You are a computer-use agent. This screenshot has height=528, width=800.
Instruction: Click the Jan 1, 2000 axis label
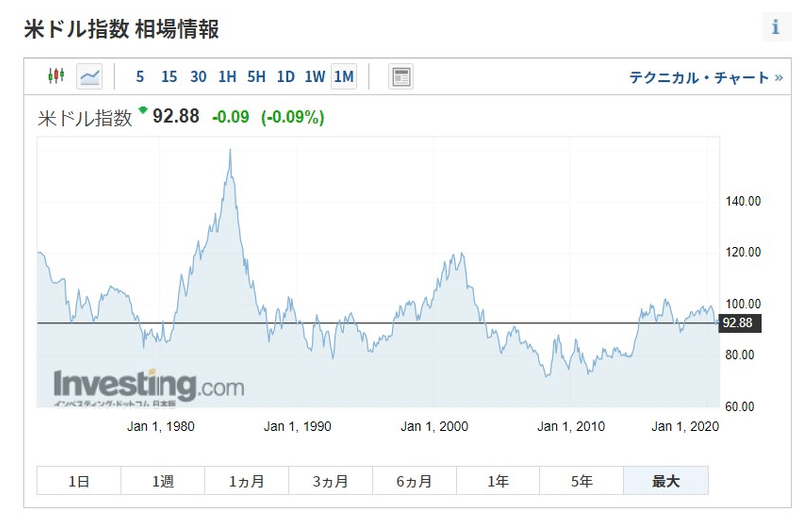434,426
